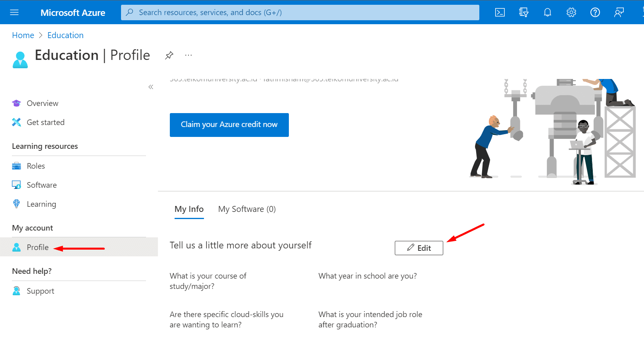
Task: Collapse the left sidebar with double chevron
Action: [151, 87]
